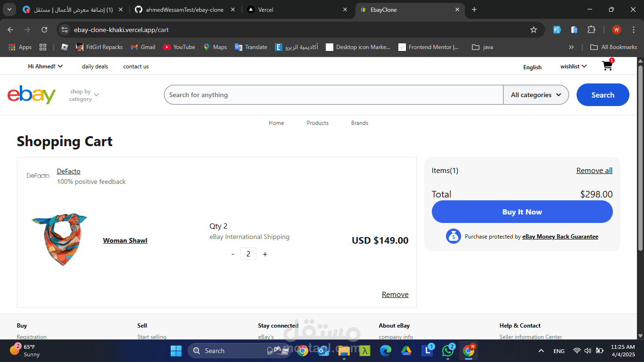
Task: Show more bookmarks with the double chevron
Action: coord(571,47)
